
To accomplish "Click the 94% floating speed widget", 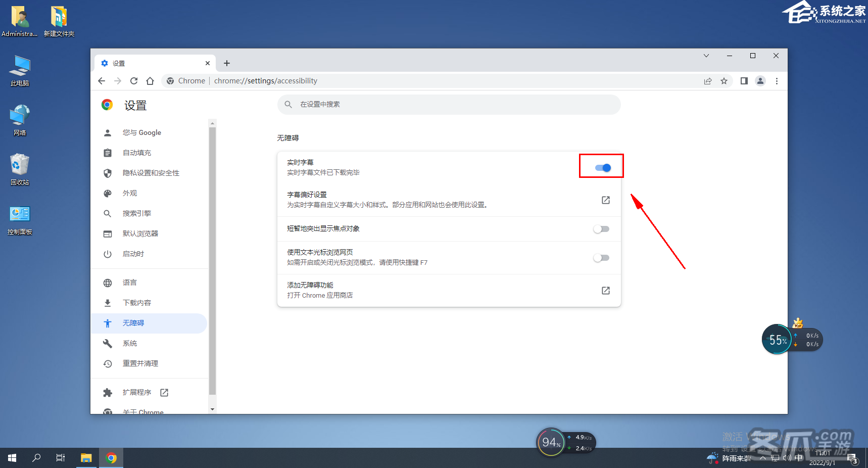I will pyautogui.click(x=551, y=443).
